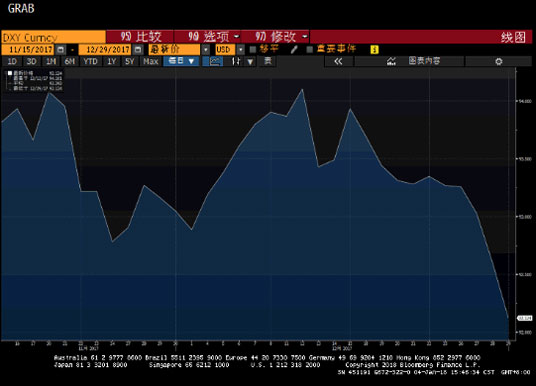The height and width of the screenshot is (386, 536).
Task: Select the YTD time range
Action: [x=90, y=62]
